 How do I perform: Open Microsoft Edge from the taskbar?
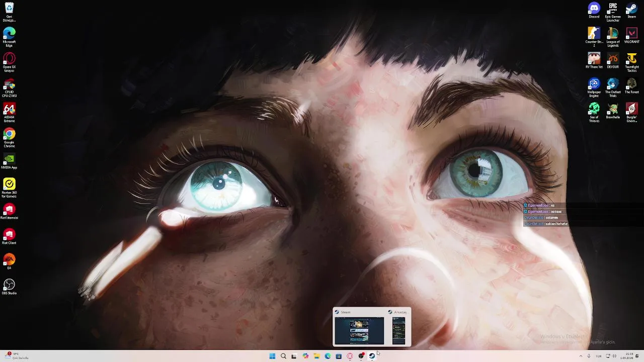click(328, 356)
